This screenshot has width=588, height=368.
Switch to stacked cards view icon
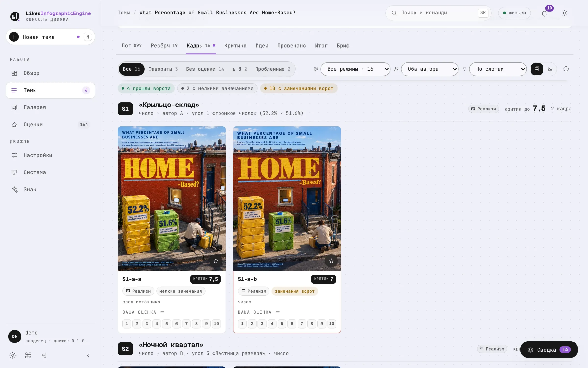click(537, 69)
